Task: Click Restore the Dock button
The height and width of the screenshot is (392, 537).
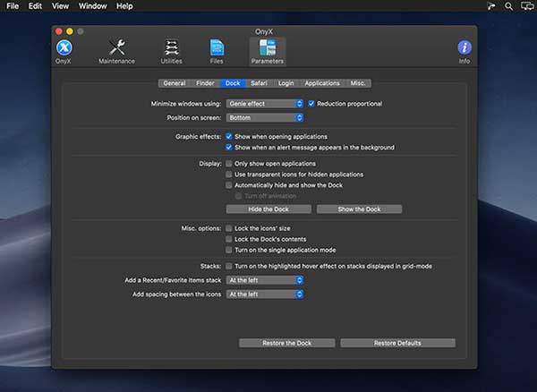Action: point(287,343)
